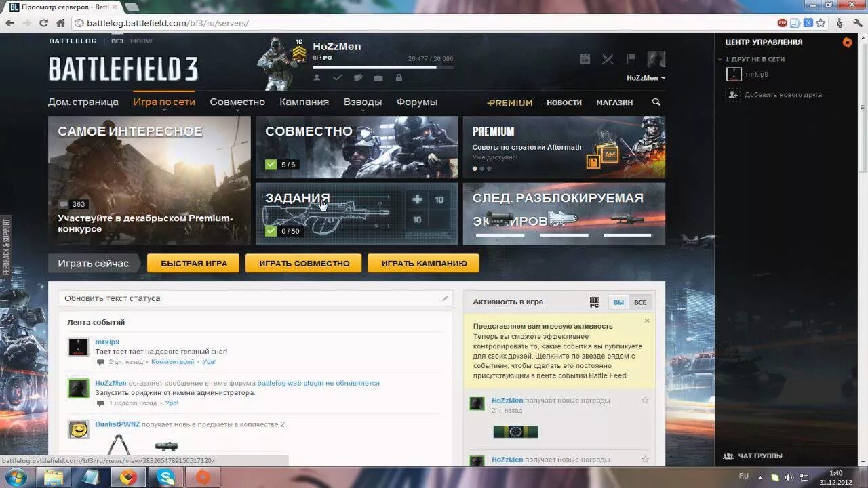Click the Windows Start orb
Viewport: 868px width, 488px height.
16,477
